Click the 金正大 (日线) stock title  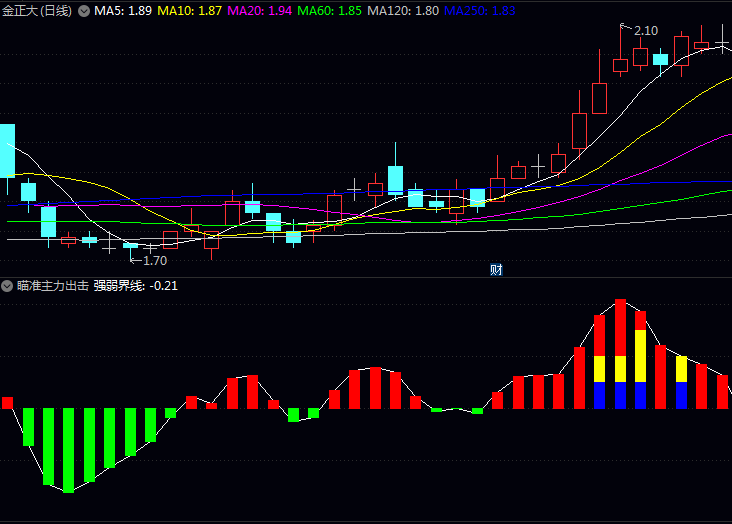pyautogui.click(x=37, y=10)
